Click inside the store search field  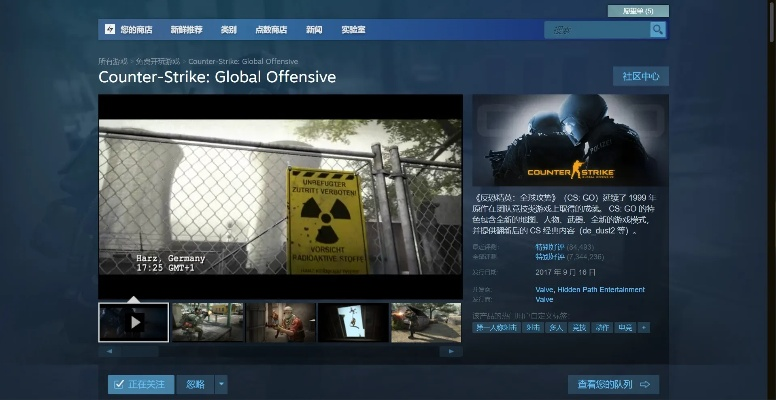click(596, 30)
